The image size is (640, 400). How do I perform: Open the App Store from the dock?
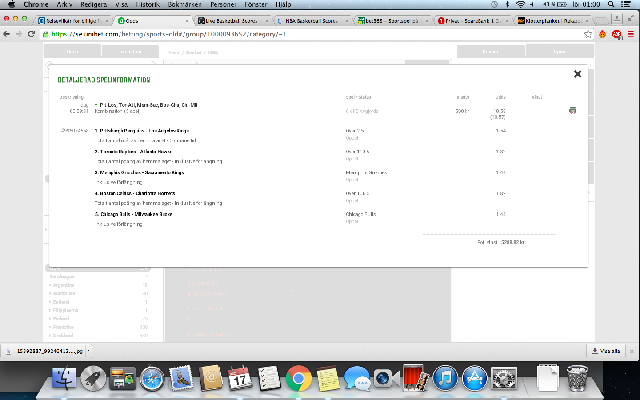tap(474, 378)
